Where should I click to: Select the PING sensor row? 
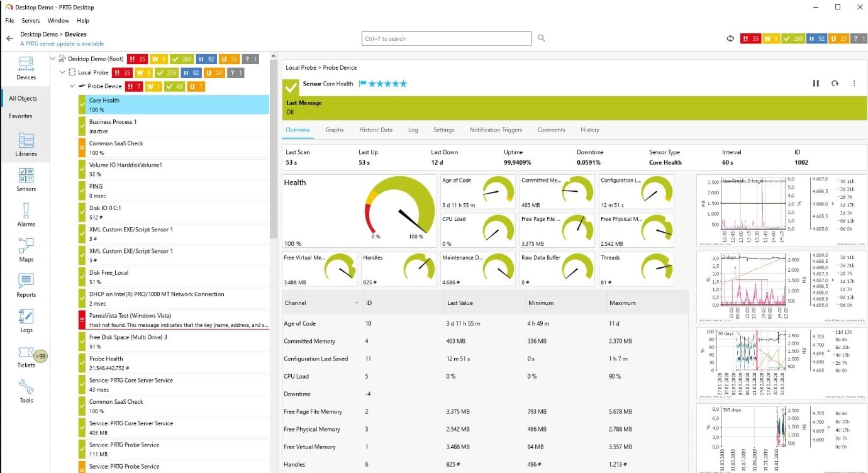(x=174, y=191)
